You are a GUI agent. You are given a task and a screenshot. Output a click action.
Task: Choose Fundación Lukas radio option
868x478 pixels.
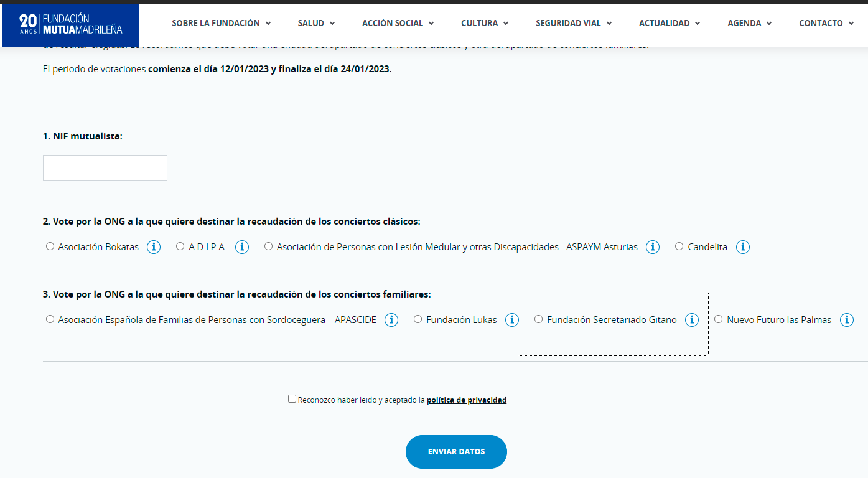(418, 319)
